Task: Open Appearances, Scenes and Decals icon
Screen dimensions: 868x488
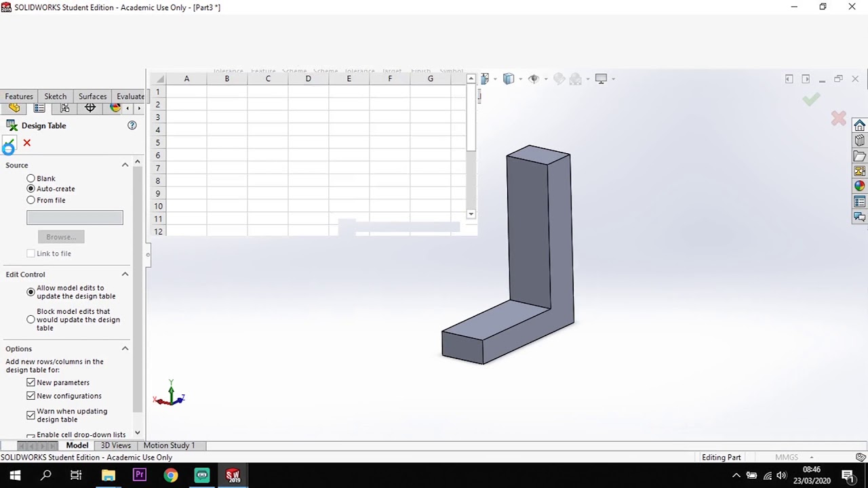Action: 860,186
